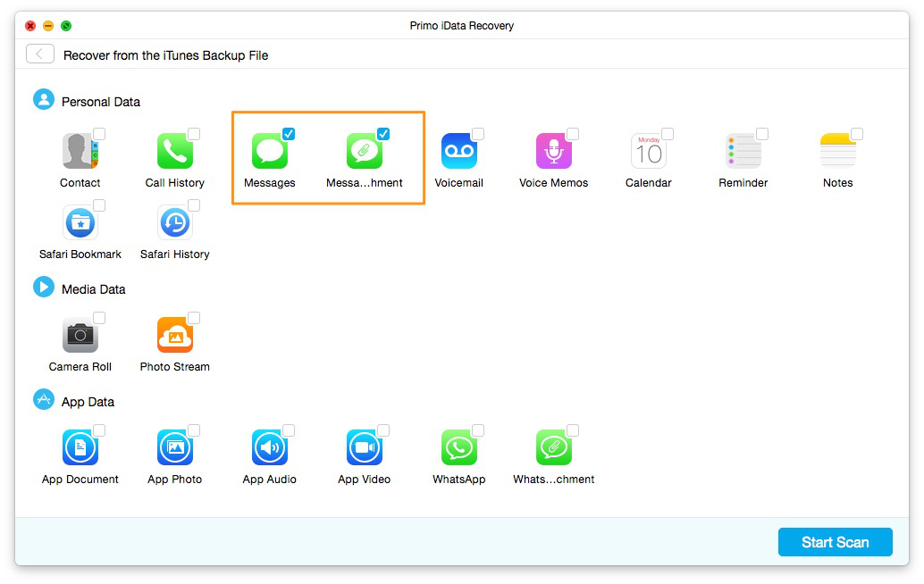Select the App Video camera icon
The height and width of the screenshot is (584, 924).
(365, 447)
